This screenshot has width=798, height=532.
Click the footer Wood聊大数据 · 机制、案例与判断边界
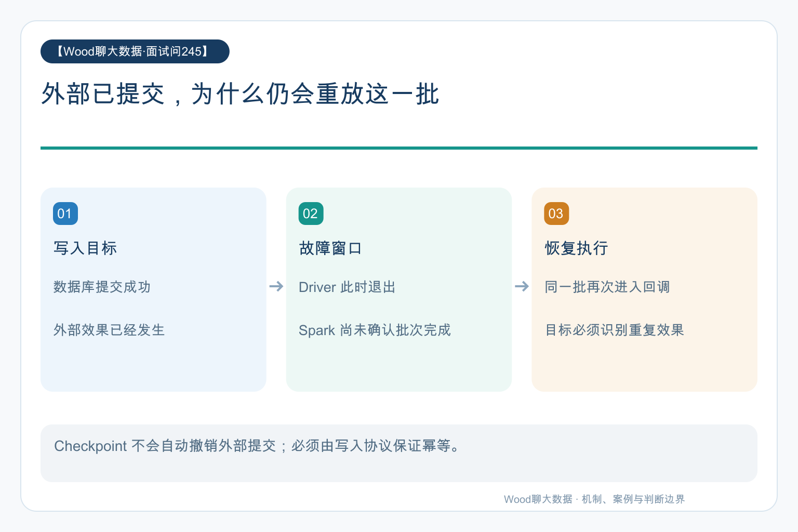coord(594,499)
